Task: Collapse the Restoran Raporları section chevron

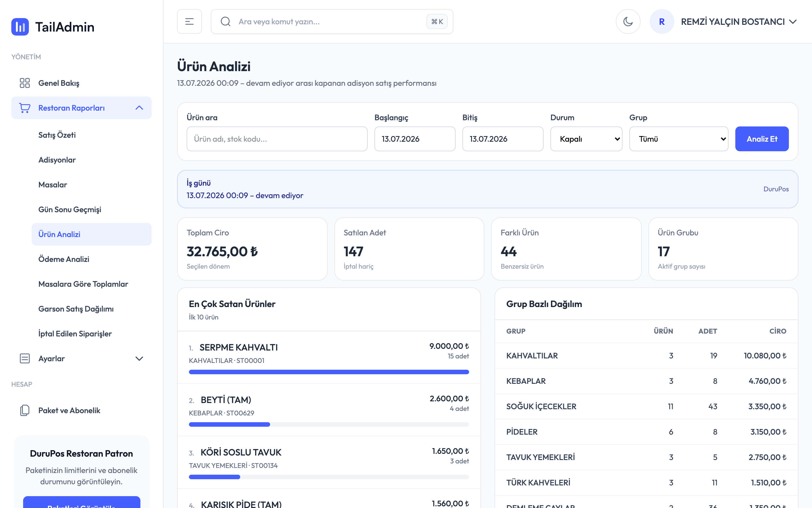Action: pos(139,108)
